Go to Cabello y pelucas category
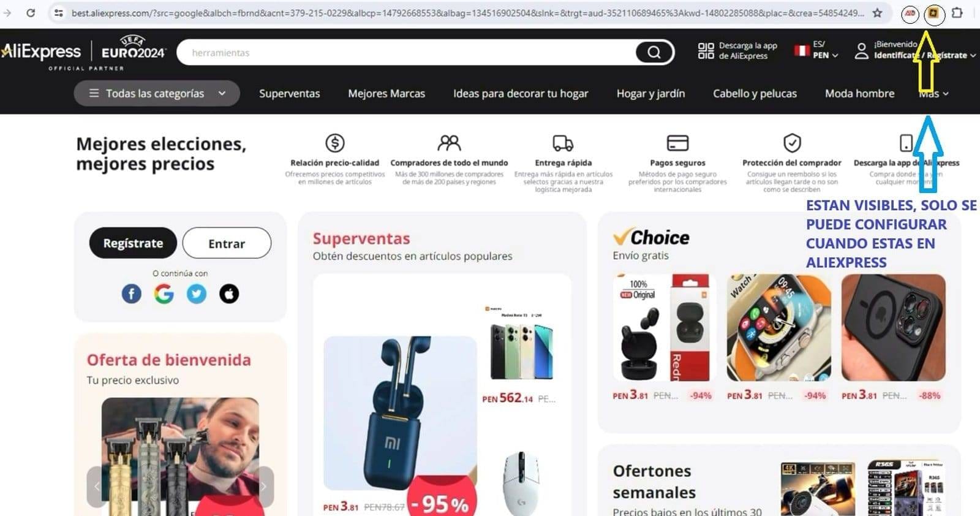This screenshot has width=980, height=516. coord(755,94)
